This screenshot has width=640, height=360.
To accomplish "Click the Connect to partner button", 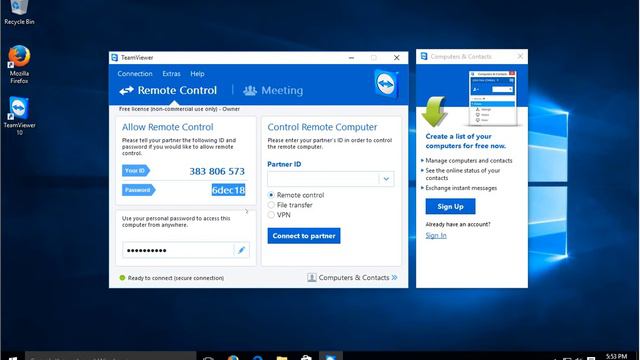I will point(304,236).
